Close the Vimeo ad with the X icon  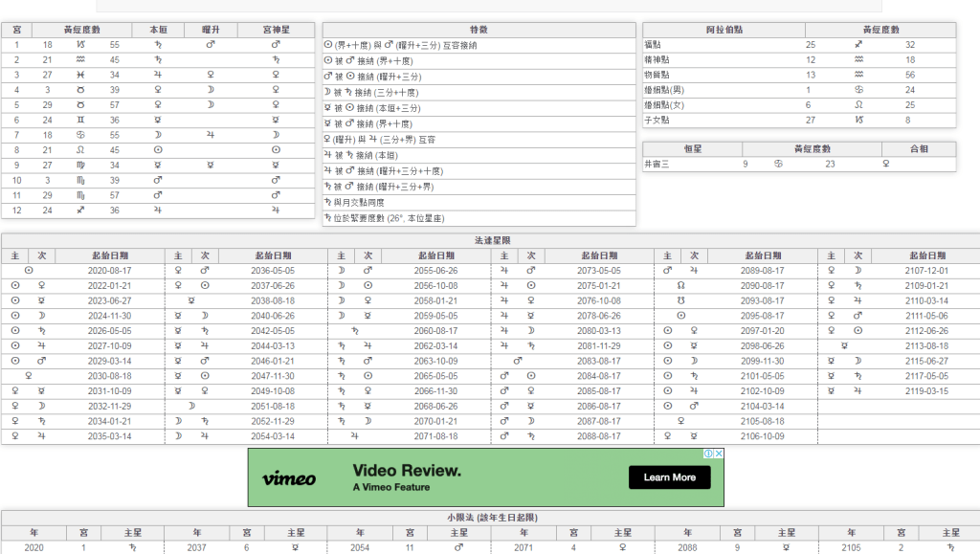(718, 454)
